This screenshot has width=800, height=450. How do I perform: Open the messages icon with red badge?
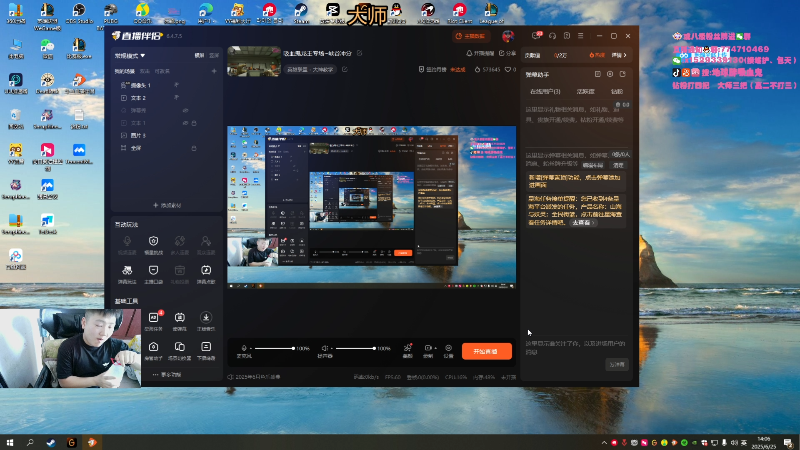tap(537, 35)
